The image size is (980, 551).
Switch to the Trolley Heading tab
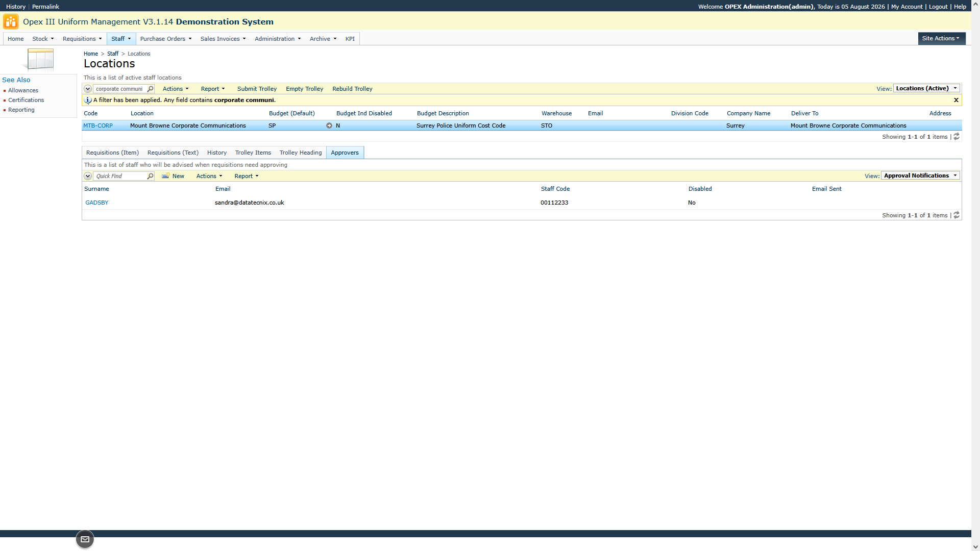pyautogui.click(x=301, y=153)
